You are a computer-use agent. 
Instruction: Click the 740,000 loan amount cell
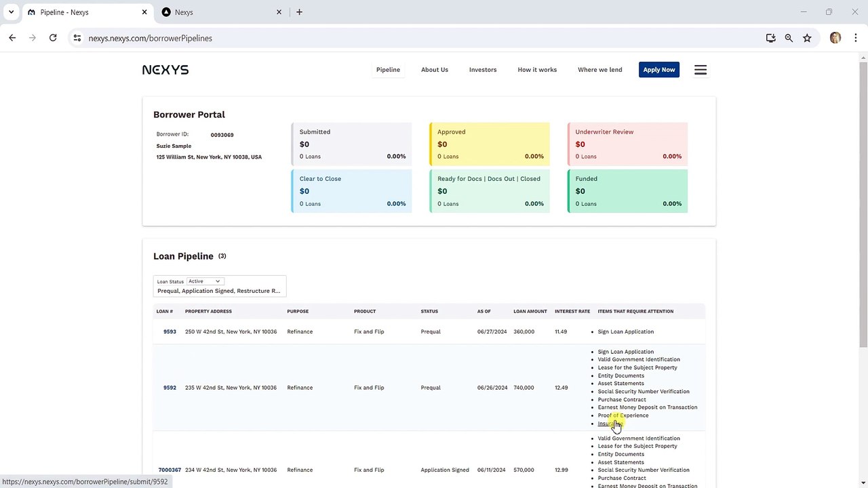pyautogui.click(x=524, y=388)
